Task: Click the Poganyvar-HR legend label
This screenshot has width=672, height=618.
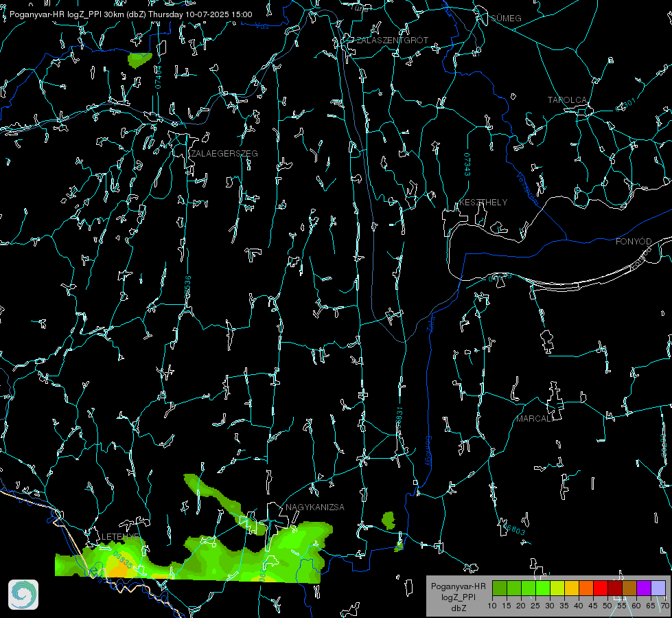Action: tap(458, 586)
